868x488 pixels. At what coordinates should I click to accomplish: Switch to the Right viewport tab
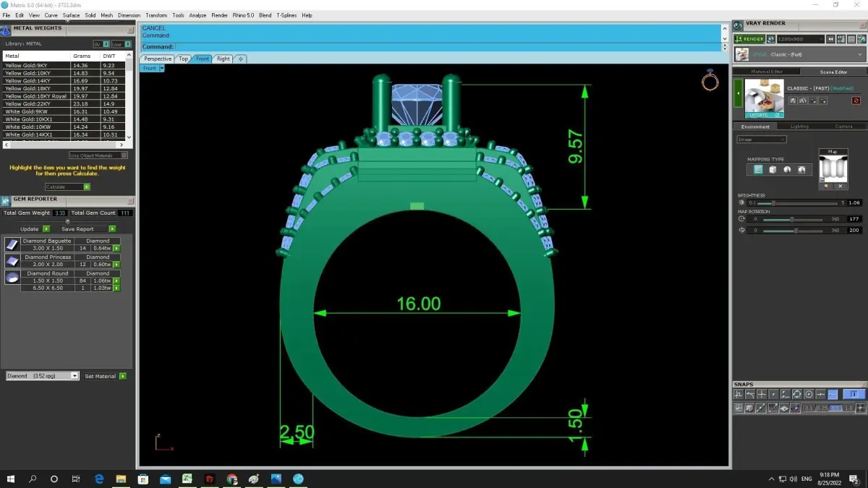coord(223,59)
